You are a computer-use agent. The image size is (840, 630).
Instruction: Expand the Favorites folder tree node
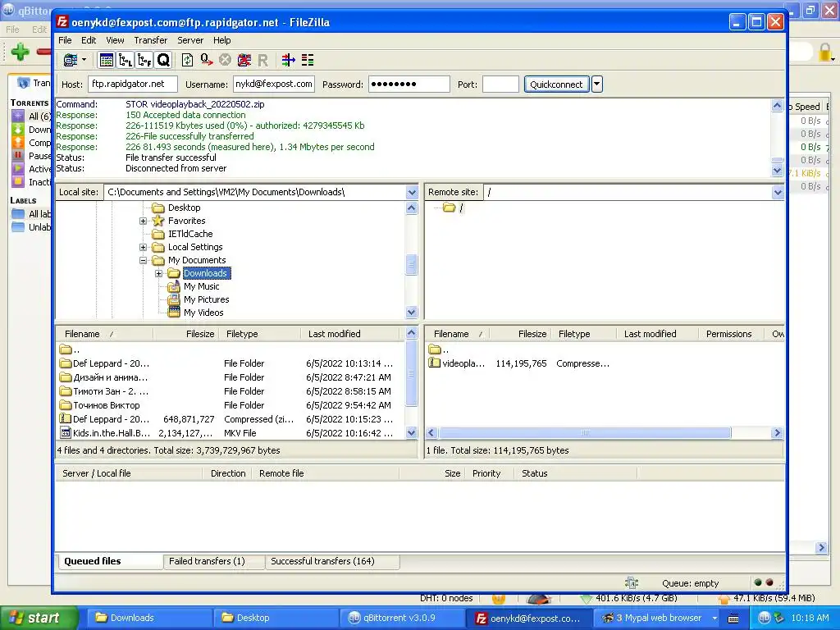click(x=143, y=221)
